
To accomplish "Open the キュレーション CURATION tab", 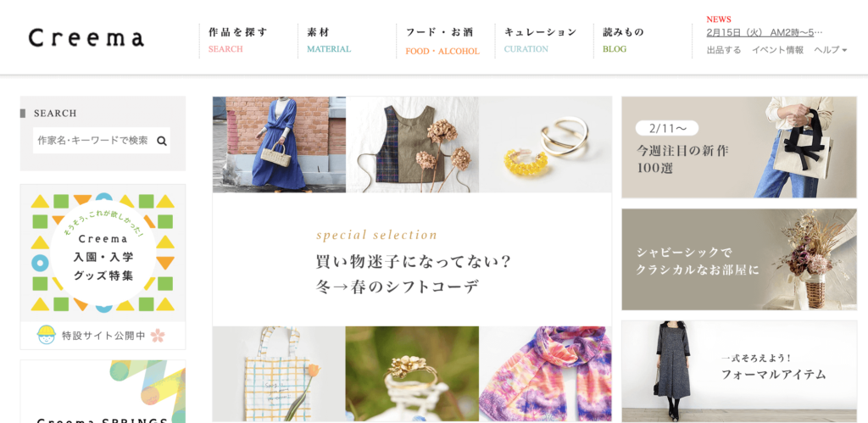I will point(540,41).
